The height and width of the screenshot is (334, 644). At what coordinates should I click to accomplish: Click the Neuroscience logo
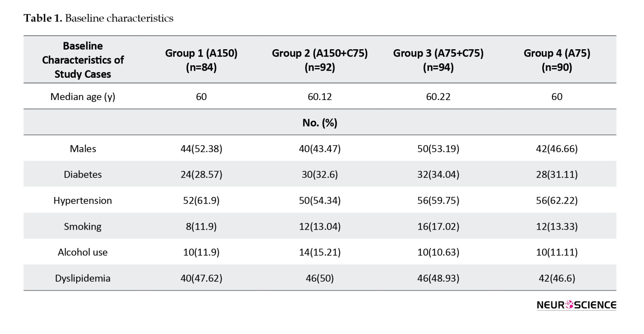point(576,305)
